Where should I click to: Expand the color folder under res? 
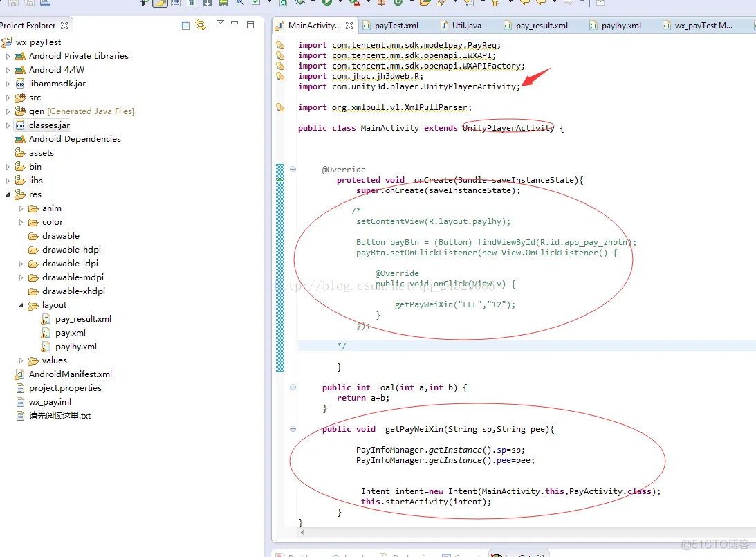click(21, 222)
